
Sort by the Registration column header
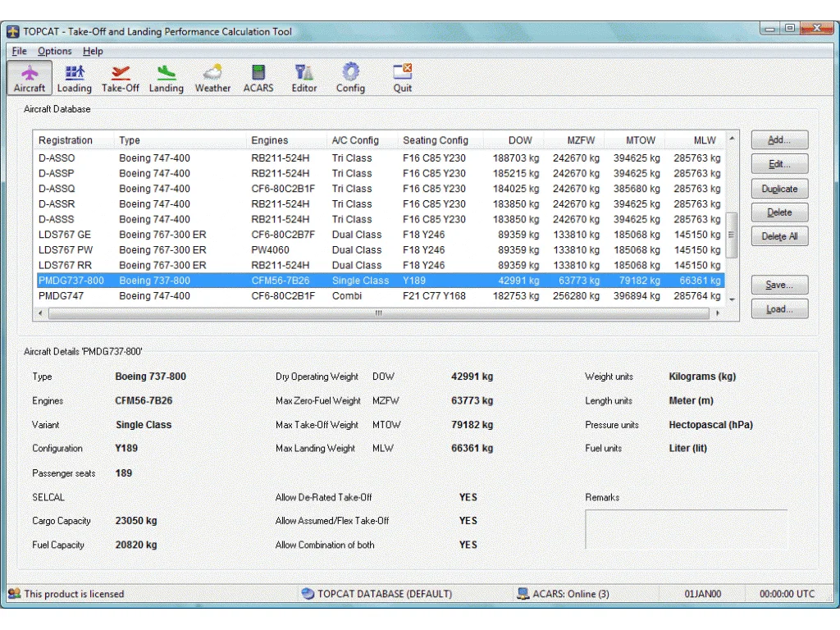click(74, 140)
